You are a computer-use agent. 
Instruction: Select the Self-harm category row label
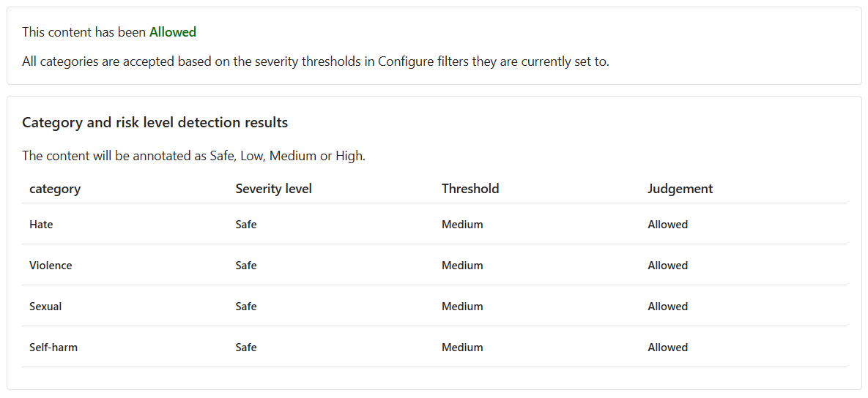[x=53, y=348]
